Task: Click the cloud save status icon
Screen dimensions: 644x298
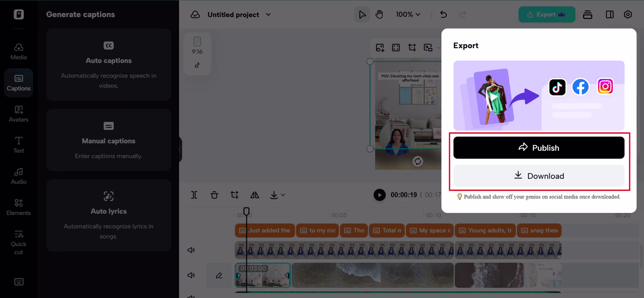Action: [195, 15]
